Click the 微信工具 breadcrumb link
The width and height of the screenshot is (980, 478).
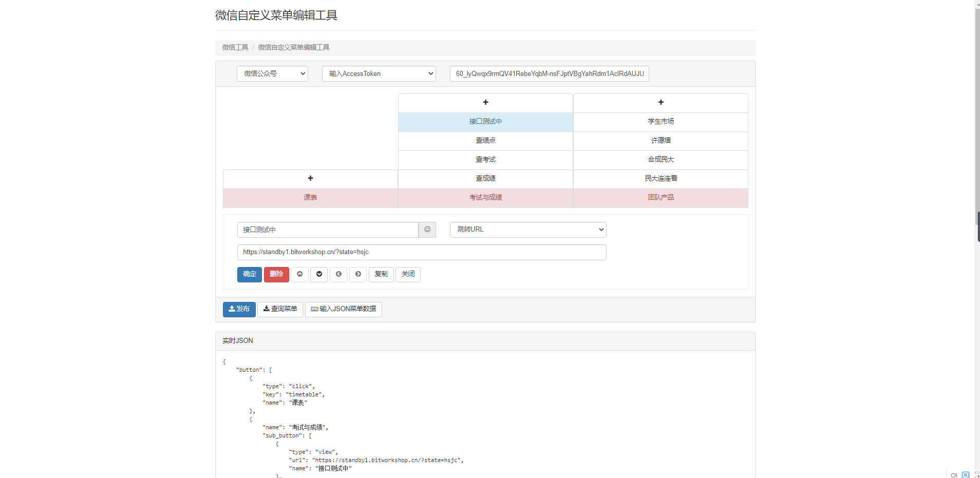click(235, 47)
